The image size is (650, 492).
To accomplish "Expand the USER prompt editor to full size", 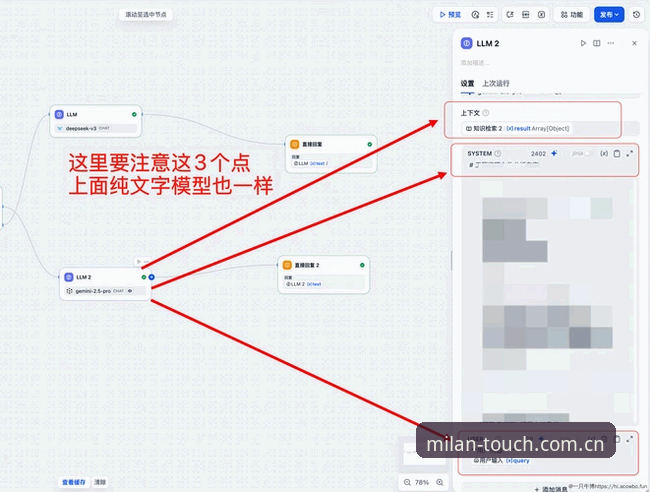I will point(630,439).
